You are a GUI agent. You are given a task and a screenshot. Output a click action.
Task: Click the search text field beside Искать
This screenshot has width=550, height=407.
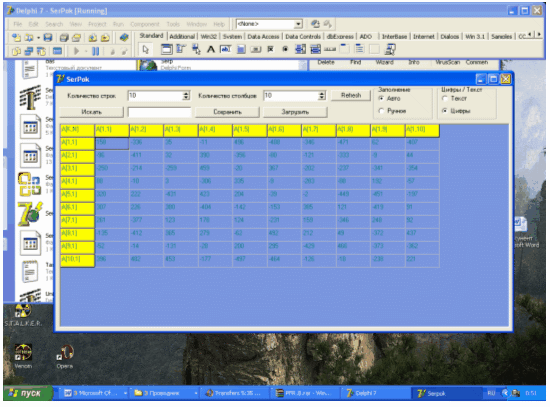159,112
